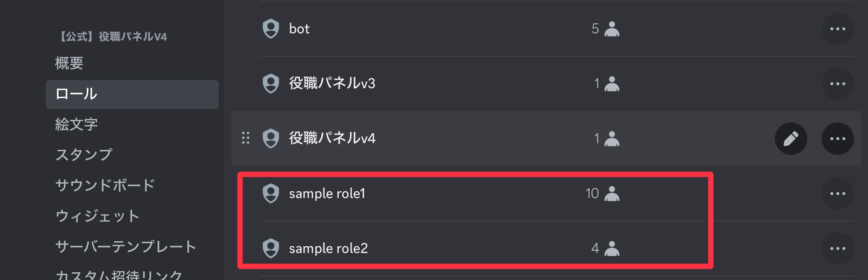Image resolution: width=868 pixels, height=280 pixels.
Task: Open the サウンドボード settings section
Action: pos(106,185)
